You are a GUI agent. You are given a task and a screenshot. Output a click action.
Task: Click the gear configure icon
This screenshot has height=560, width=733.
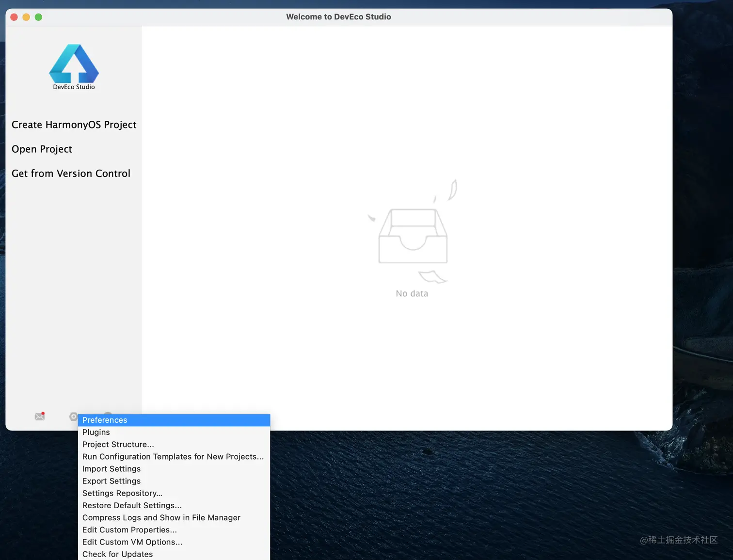click(74, 416)
